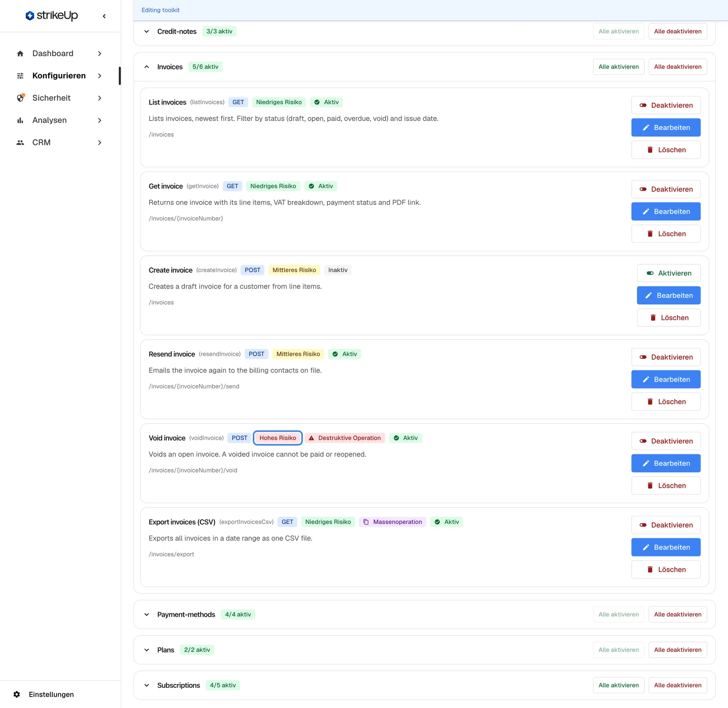Deactivate the Resend invoice tool
Image resolution: width=728 pixels, height=708 pixels.
click(x=666, y=357)
